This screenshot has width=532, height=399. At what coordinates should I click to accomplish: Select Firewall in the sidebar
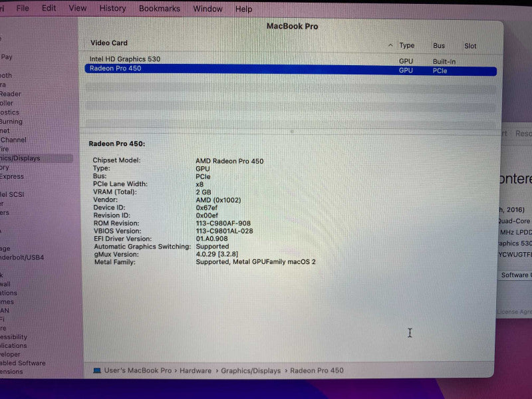point(5,284)
